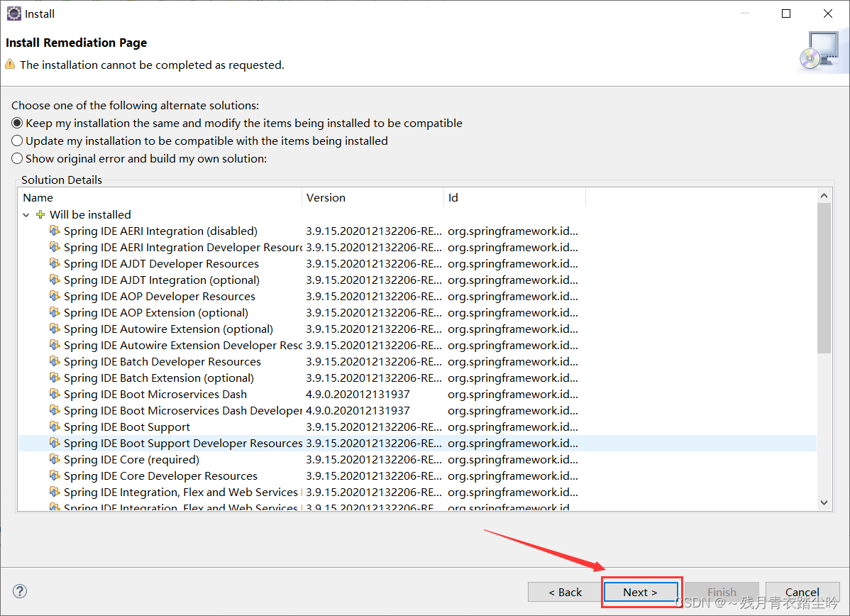Select Spring IDE AJDT Developer Resources name

point(161,263)
